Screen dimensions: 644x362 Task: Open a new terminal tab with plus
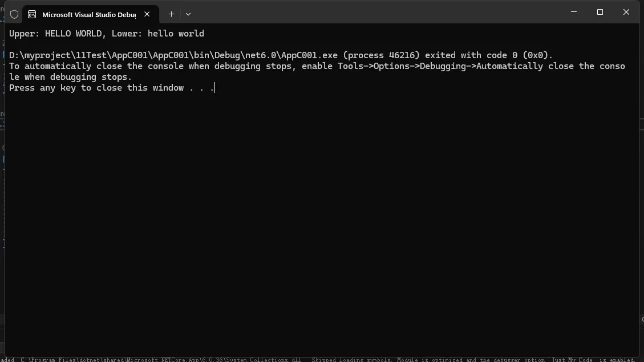(x=171, y=14)
